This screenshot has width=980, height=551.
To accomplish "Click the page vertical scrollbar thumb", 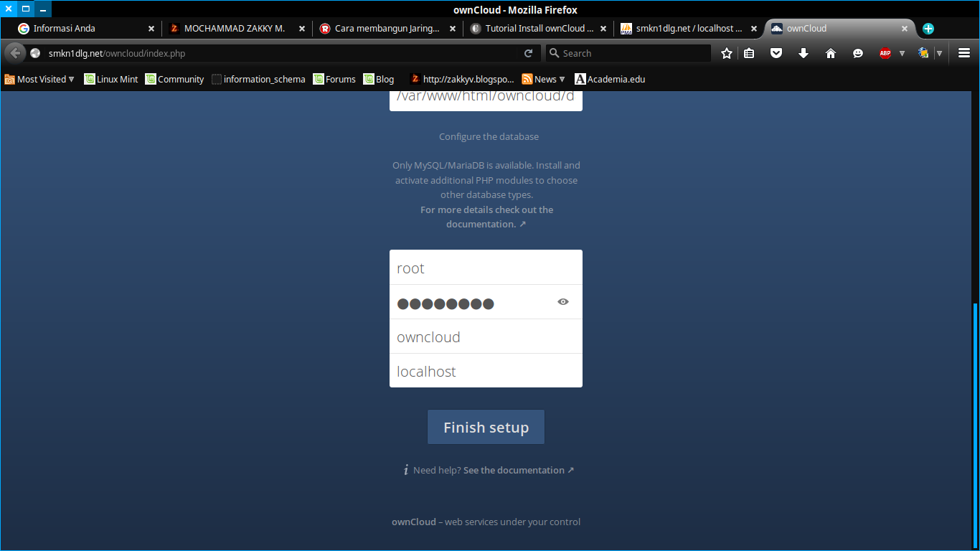I will pyautogui.click(x=975, y=425).
